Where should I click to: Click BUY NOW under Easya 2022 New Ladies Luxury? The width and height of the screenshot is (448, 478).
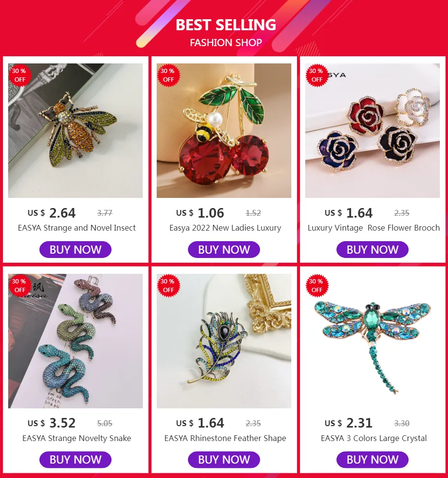224,249
